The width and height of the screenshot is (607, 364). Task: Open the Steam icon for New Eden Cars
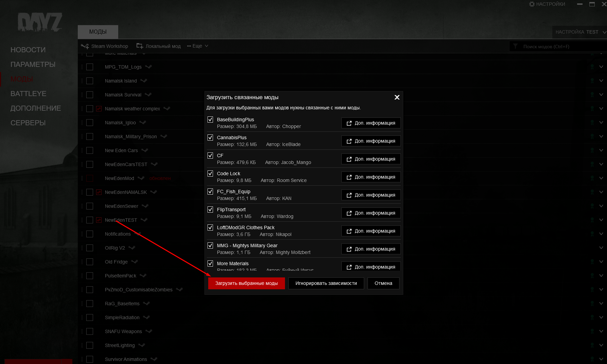coord(145,150)
